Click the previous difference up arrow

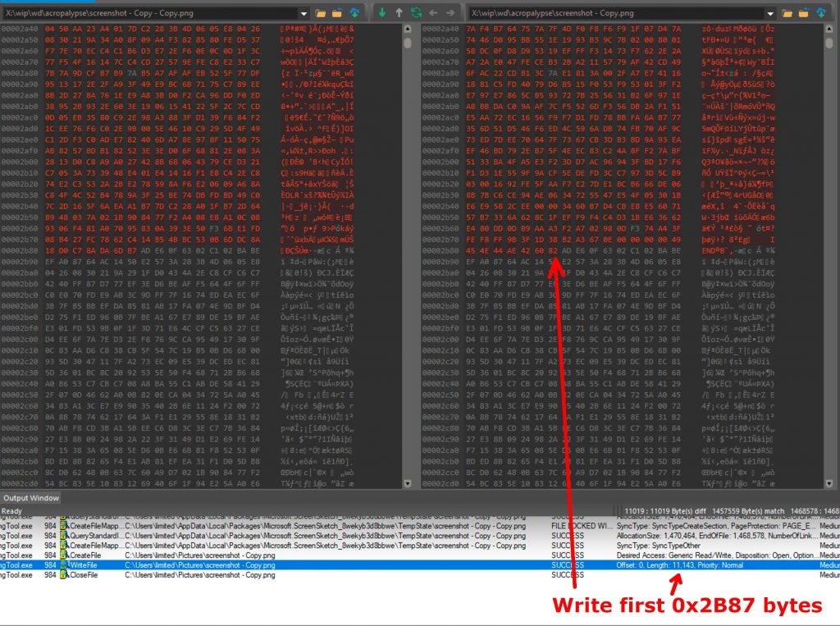pos(399,13)
